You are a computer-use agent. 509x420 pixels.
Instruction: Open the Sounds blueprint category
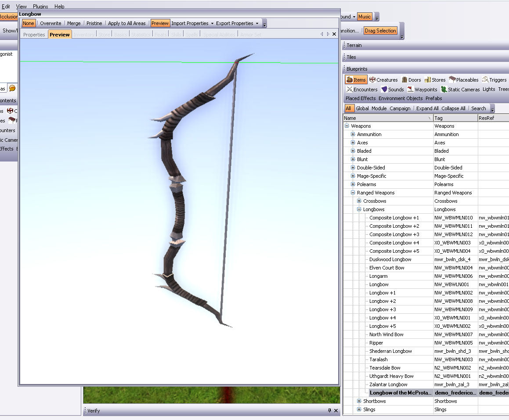click(x=393, y=90)
